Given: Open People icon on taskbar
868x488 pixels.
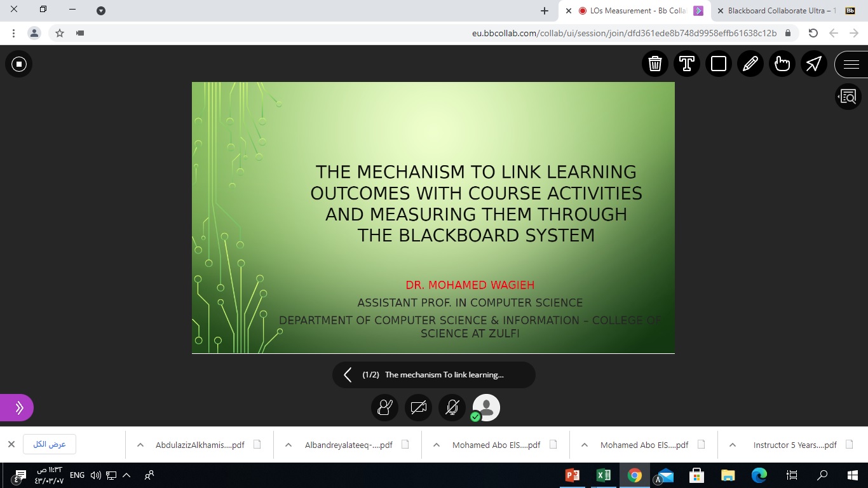Looking at the screenshot, I should (x=149, y=475).
